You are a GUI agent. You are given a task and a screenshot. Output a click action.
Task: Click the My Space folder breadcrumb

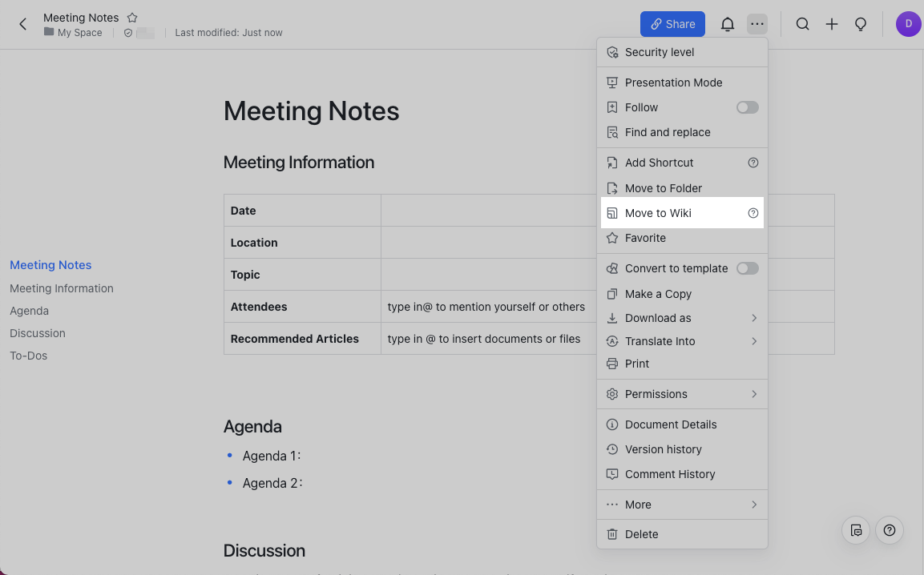(79, 33)
